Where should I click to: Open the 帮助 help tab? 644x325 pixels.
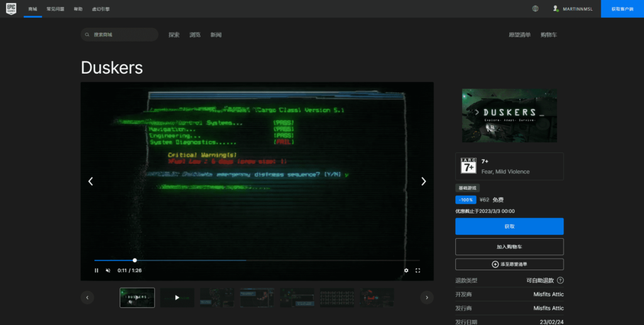coord(78,9)
